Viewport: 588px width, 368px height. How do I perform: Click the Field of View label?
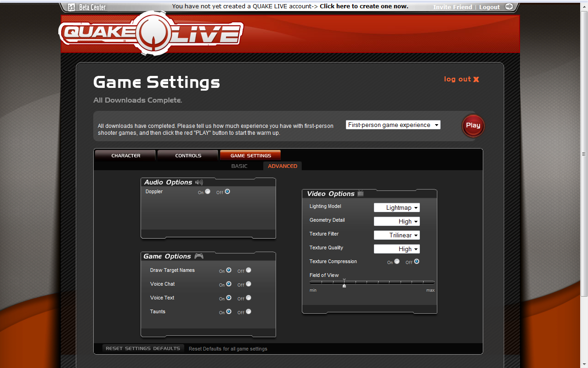pos(324,275)
